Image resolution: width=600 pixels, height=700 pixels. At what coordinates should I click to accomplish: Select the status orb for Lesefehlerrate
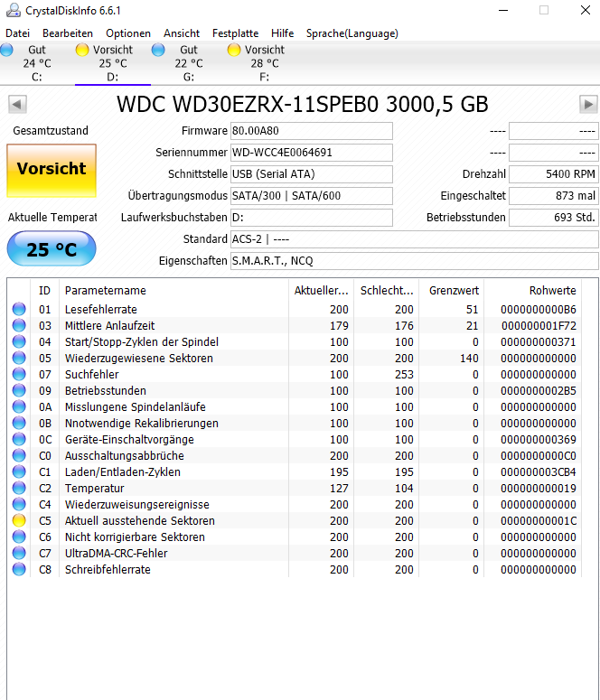[19, 309]
